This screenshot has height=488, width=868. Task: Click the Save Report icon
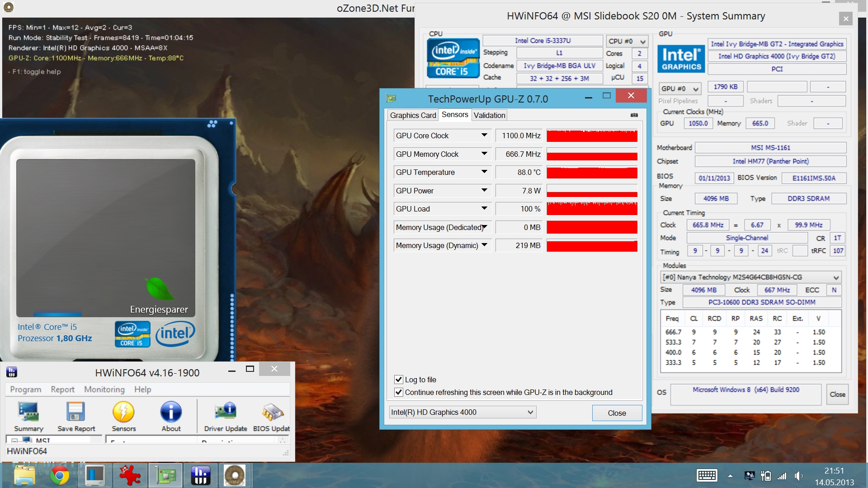pos(76,417)
